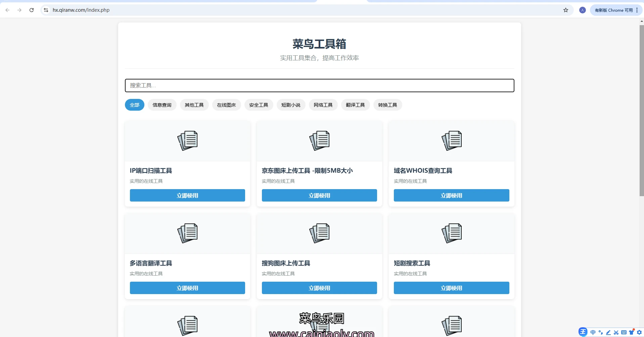Screen dimensions: 644x337
Task: Show the 安全工具 category
Action: 259,105
